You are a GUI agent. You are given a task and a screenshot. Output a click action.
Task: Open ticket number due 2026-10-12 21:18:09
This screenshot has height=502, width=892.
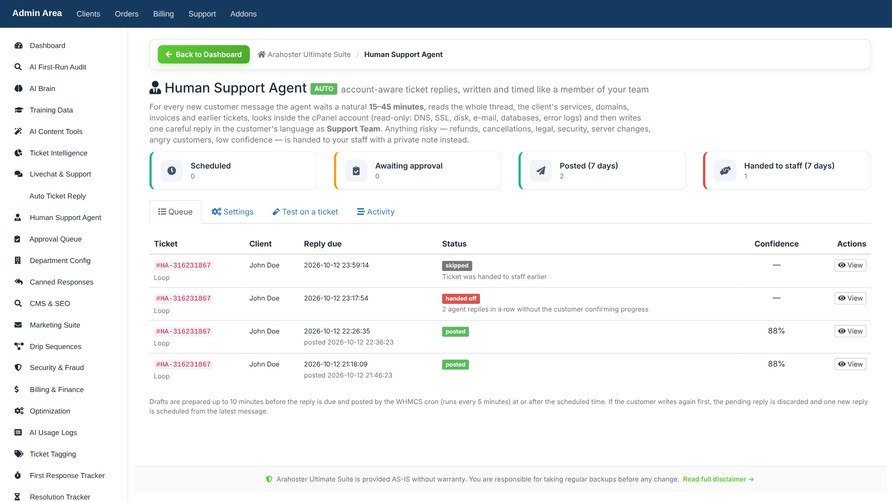pyautogui.click(x=183, y=364)
